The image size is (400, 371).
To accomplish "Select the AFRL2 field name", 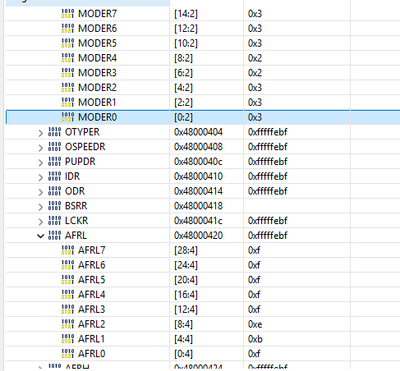I will point(91,324).
